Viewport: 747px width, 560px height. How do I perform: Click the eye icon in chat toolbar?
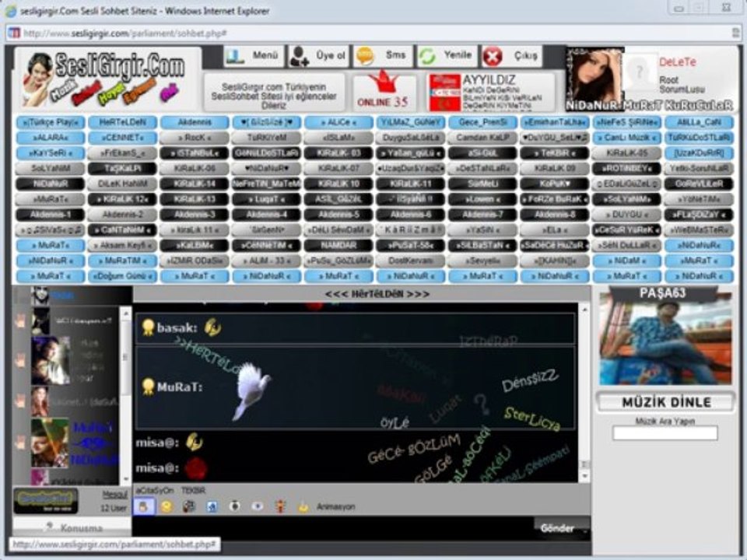[x=258, y=506]
